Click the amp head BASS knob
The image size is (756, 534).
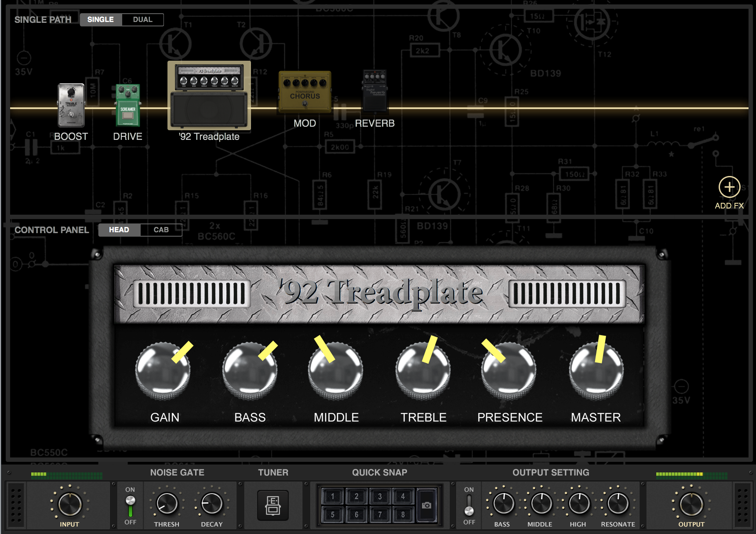coord(250,370)
